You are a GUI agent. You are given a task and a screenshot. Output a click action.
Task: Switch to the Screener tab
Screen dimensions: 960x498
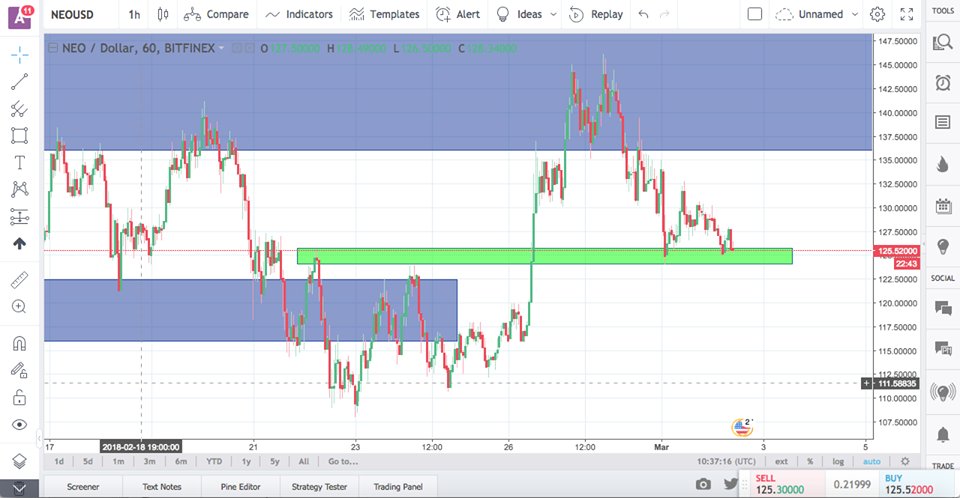coord(83,486)
